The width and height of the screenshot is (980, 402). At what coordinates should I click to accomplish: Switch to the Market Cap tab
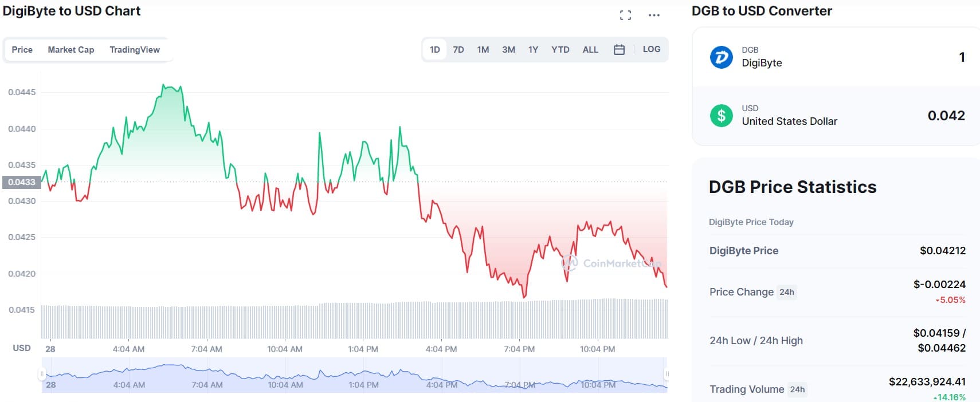71,50
